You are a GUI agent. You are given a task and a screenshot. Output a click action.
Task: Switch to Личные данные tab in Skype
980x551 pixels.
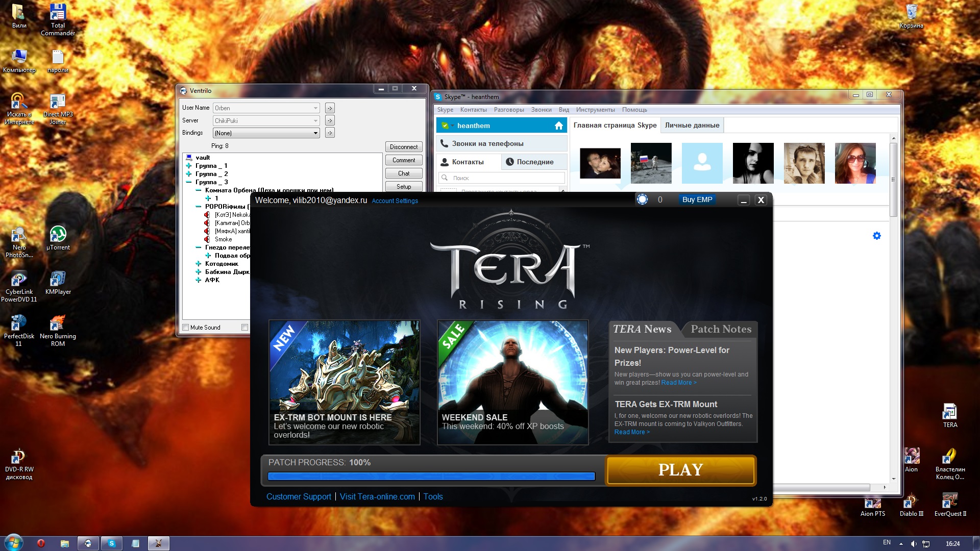tap(692, 125)
